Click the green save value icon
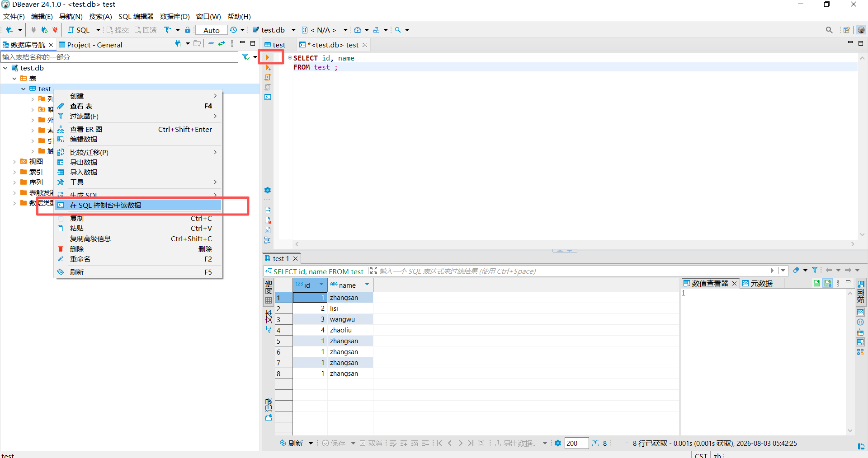This screenshot has width=868, height=458. coord(817,283)
